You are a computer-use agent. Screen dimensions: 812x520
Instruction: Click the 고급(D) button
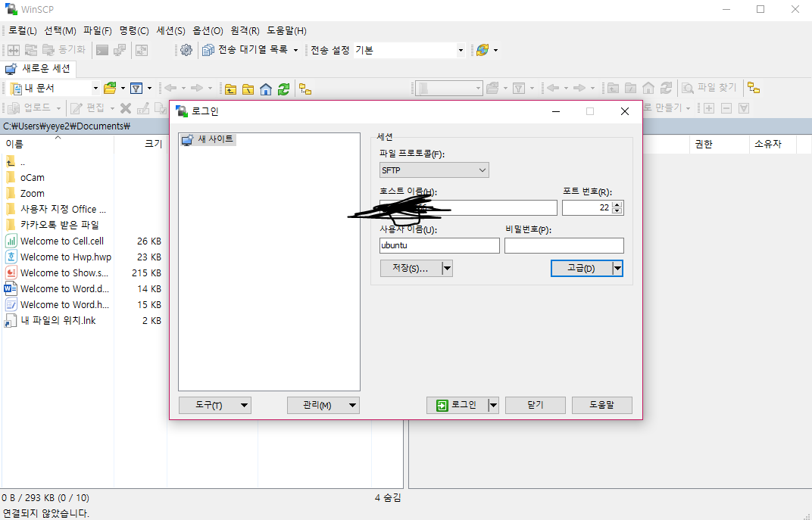pyautogui.click(x=582, y=269)
